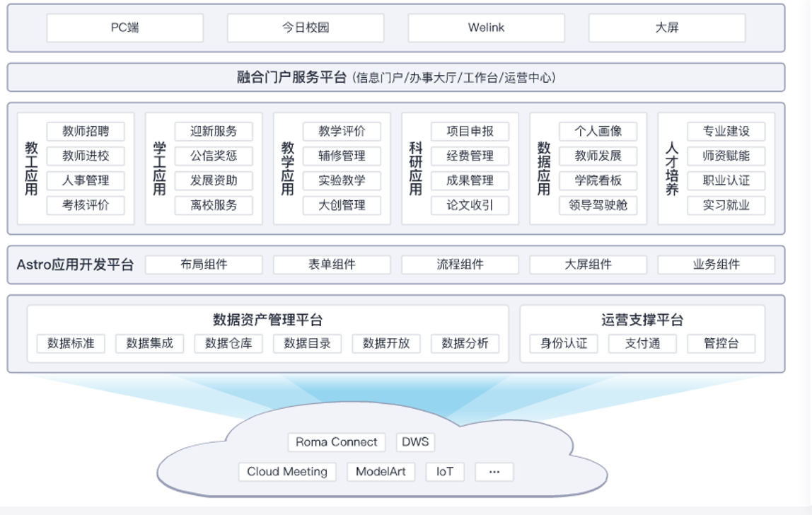Click the 布局组件 box on Astro platform
812x515 pixels.
[x=204, y=264]
